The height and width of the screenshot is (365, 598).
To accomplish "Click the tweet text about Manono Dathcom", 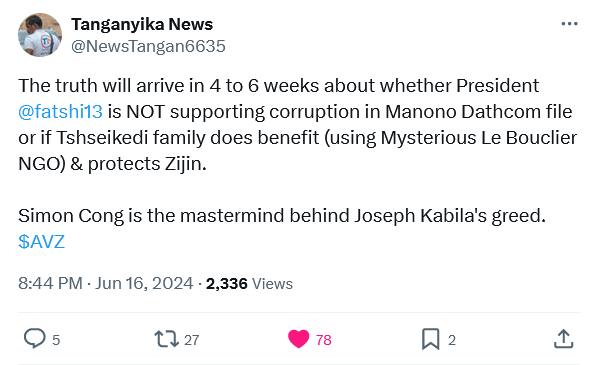I will [x=297, y=125].
